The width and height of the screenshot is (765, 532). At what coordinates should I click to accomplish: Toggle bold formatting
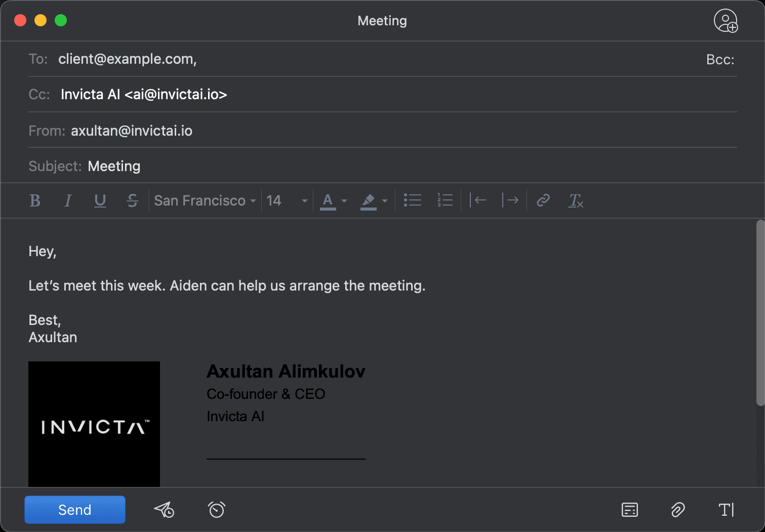(35, 201)
